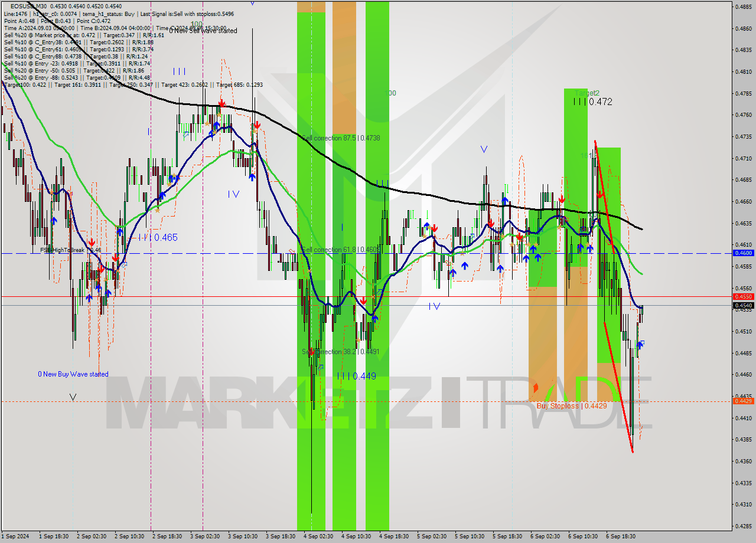Select the 0.4810 price axis value

[743, 72]
